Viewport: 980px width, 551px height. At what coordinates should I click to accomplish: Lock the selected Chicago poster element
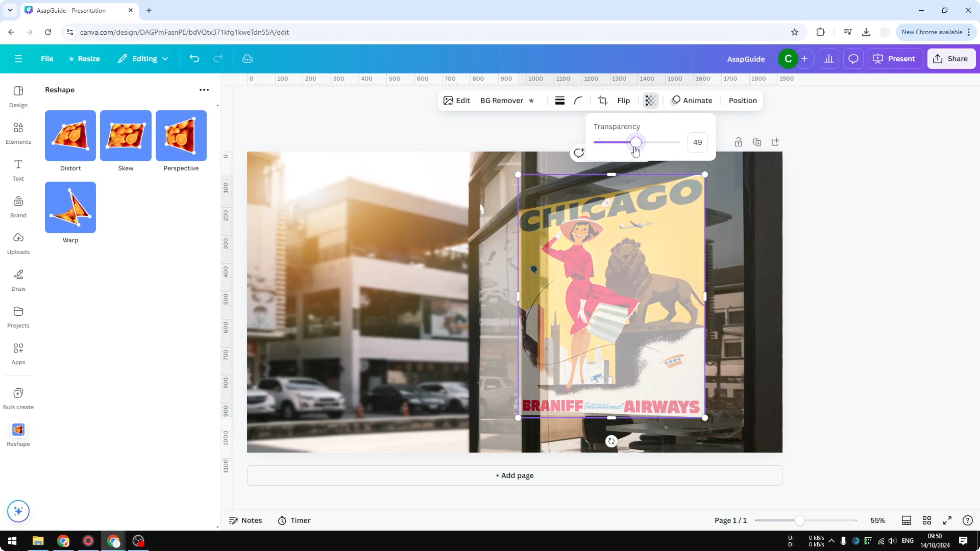coord(738,142)
